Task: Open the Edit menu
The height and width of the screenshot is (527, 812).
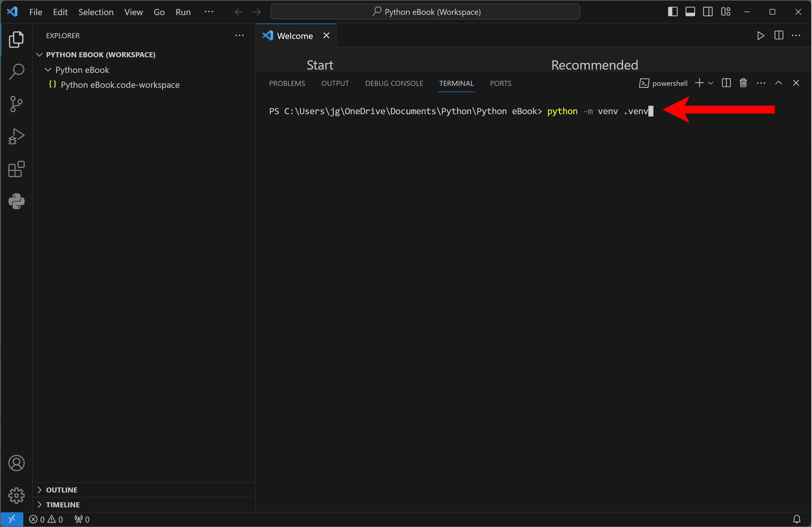Action: [60, 12]
